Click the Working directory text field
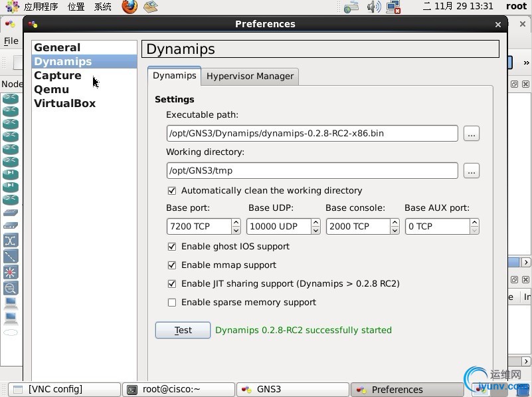This screenshot has height=397, width=532. click(x=312, y=171)
